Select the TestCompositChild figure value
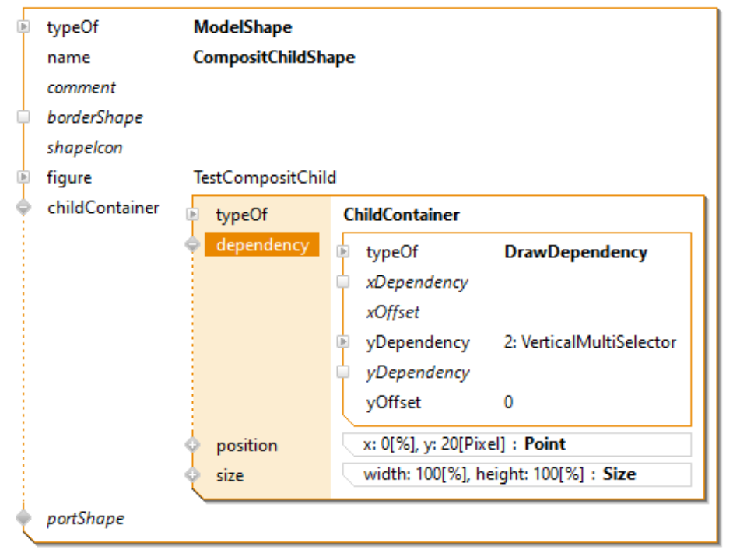 pyautogui.click(x=265, y=177)
